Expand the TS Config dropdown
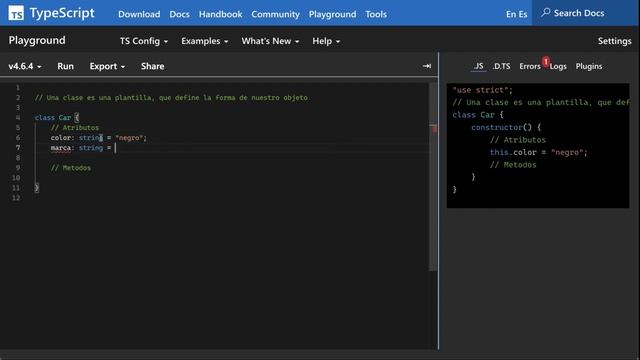The width and height of the screenshot is (640, 360). point(144,41)
